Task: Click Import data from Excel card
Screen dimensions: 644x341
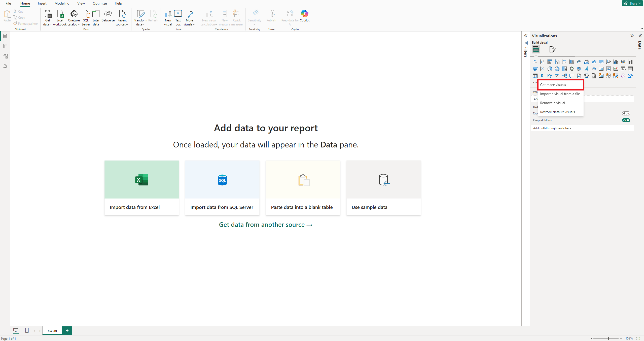Action: (141, 188)
